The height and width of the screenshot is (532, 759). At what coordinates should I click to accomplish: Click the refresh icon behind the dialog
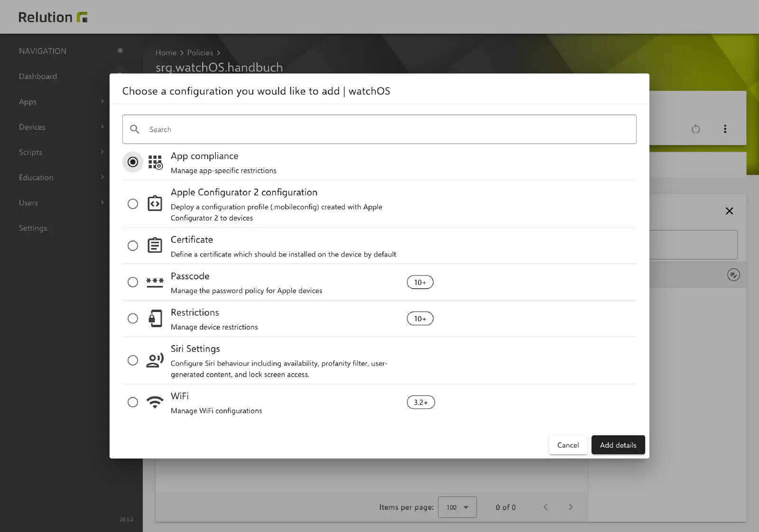click(x=695, y=129)
